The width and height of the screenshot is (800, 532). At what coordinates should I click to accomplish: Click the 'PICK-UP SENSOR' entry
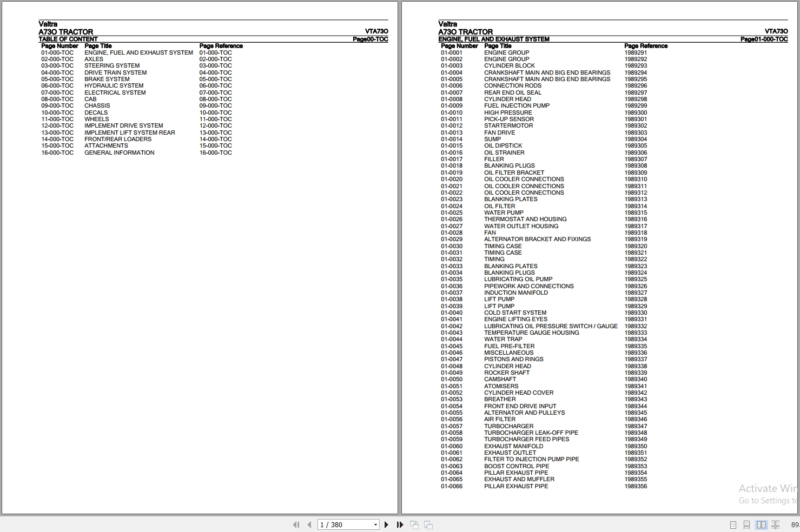[508, 119]
